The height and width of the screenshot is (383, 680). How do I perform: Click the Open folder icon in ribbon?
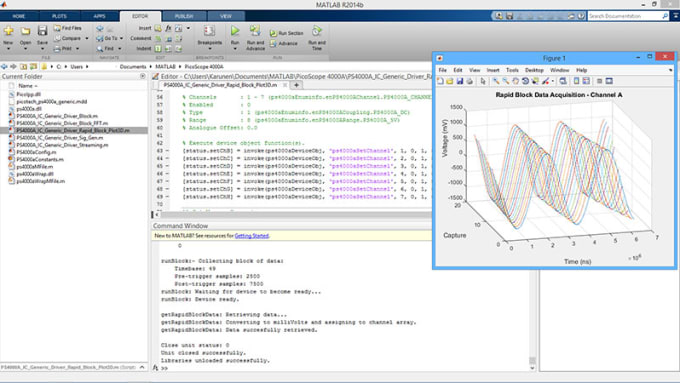(25, 31)
